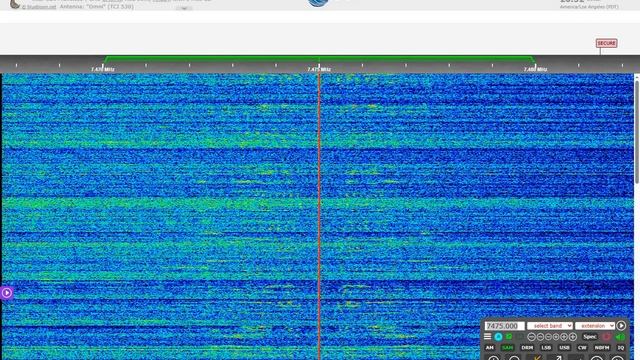The height and width of the screenshot is (360, 640).
Task: Select DRM demodulation mode
Action: pos(527,348)
